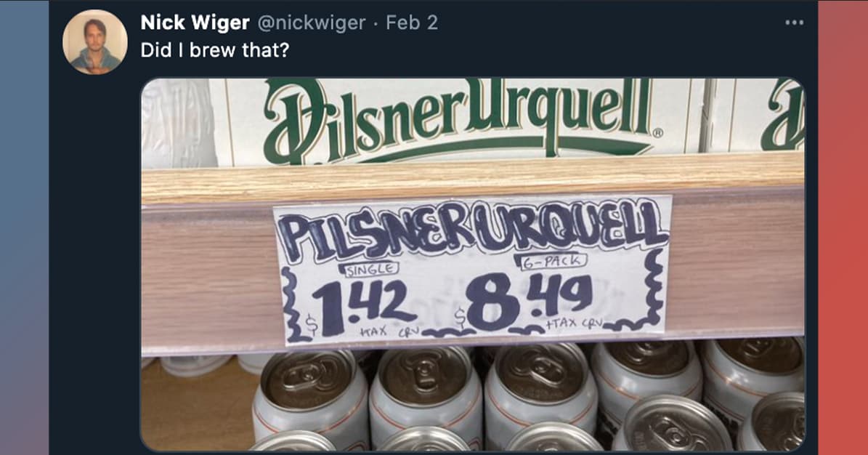Click the blue gradient margin left of tweet

pos(25,227)
